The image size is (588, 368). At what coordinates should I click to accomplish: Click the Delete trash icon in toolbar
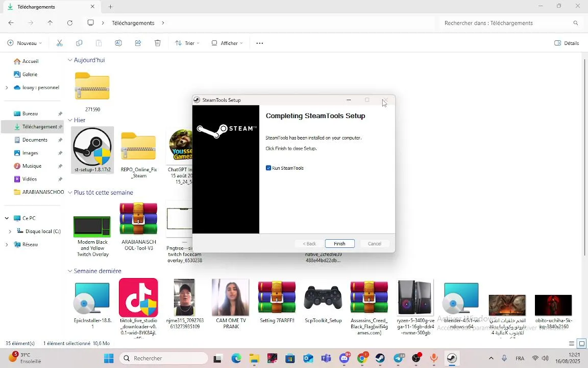(158, 43)
